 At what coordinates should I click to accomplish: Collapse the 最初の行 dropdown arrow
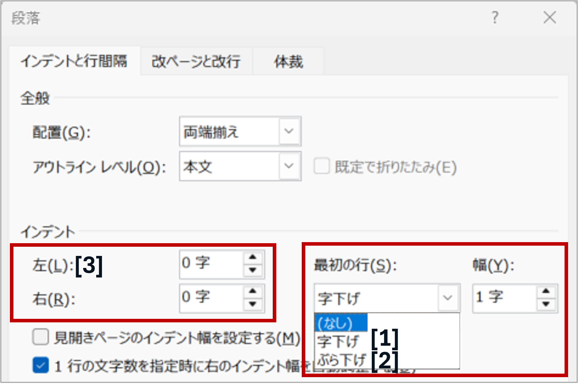(448, 298)
